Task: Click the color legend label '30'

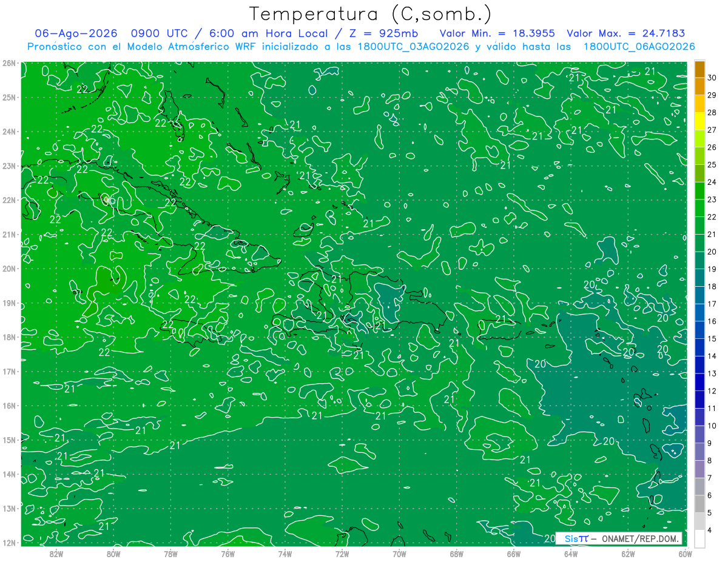Action: click(712, 78)
